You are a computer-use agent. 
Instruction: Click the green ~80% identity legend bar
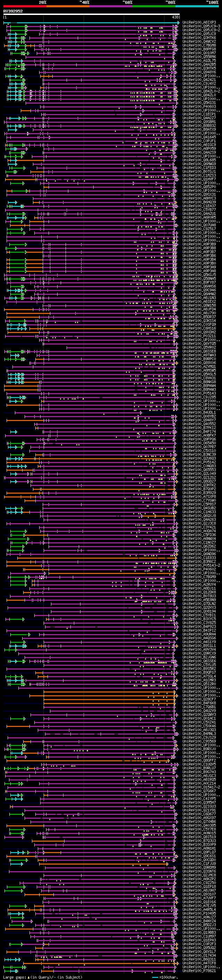point(154,6)
